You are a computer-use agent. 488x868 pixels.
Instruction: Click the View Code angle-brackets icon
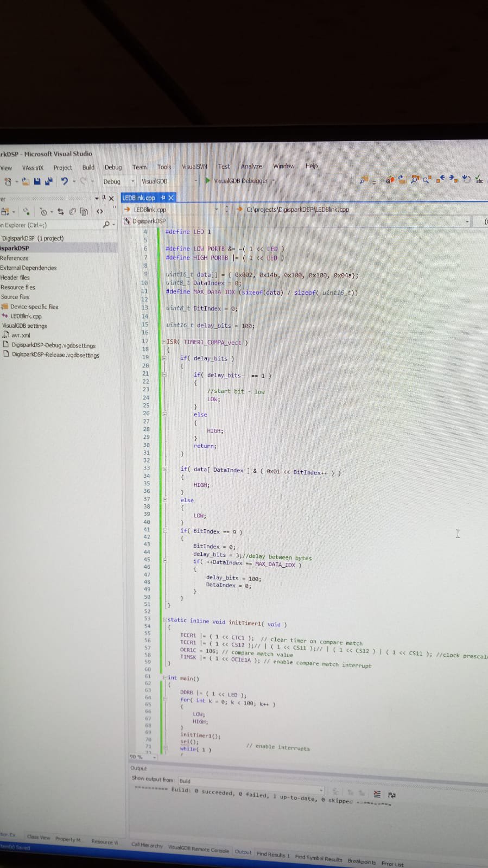pos(99,212)
